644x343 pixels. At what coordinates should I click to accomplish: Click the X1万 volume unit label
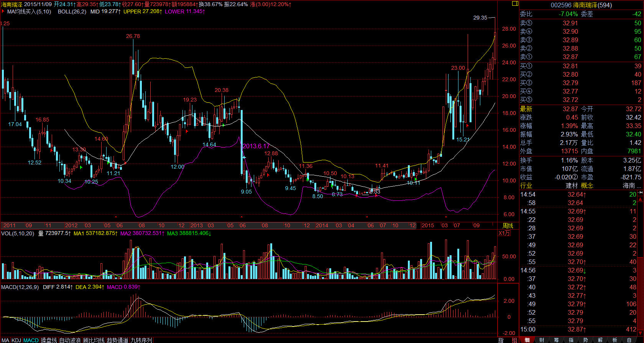504,233
